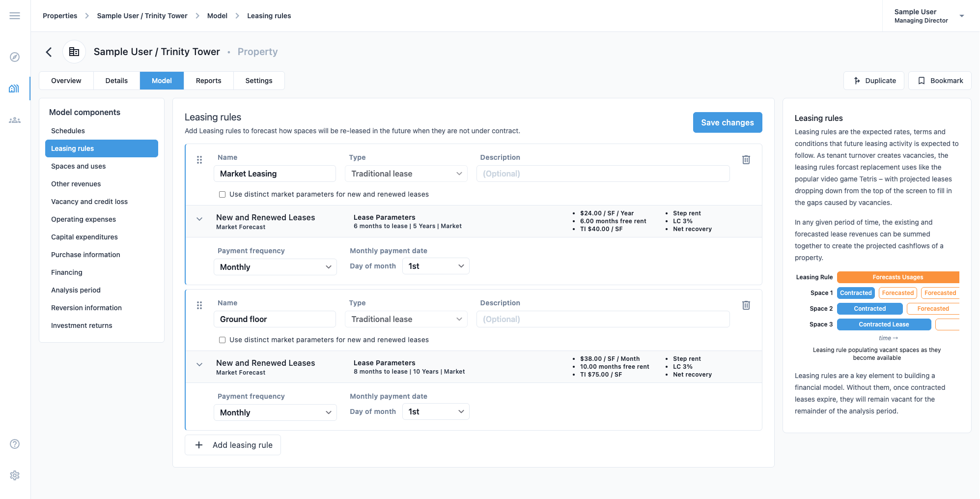Open the 1st day of month dropdown
This screenshot has height=499, width=980.
pos(435,266)
